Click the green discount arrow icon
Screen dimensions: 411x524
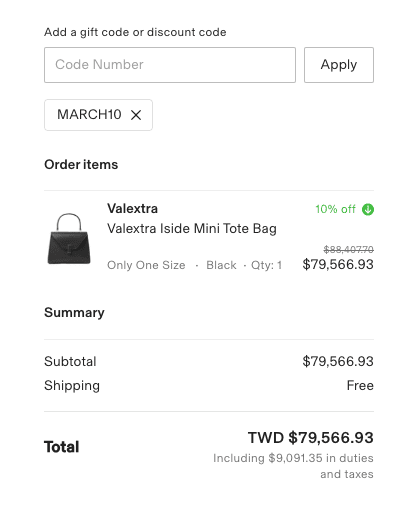click(368, 210)
